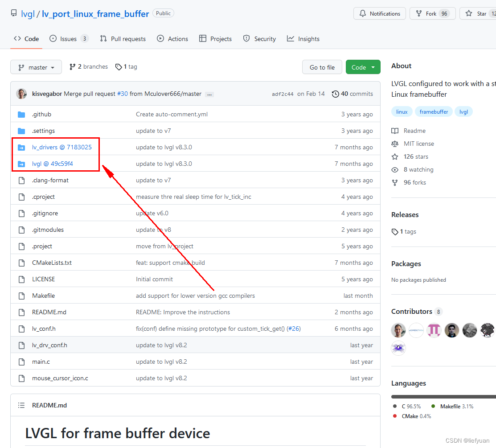Click the first contributor avatar
496x448 pixels.
pos(398,330)
